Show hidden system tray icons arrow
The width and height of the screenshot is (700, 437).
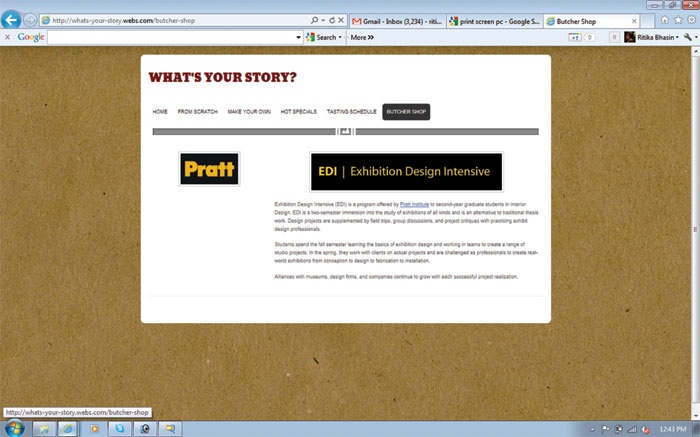592,429
